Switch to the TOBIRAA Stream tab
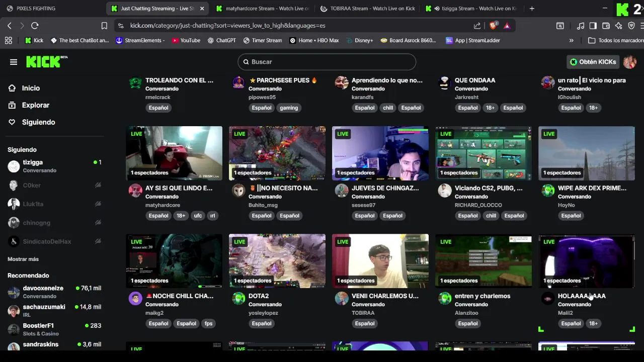Image resolution: width=644 pixels, height=362 pixels. 367,9
